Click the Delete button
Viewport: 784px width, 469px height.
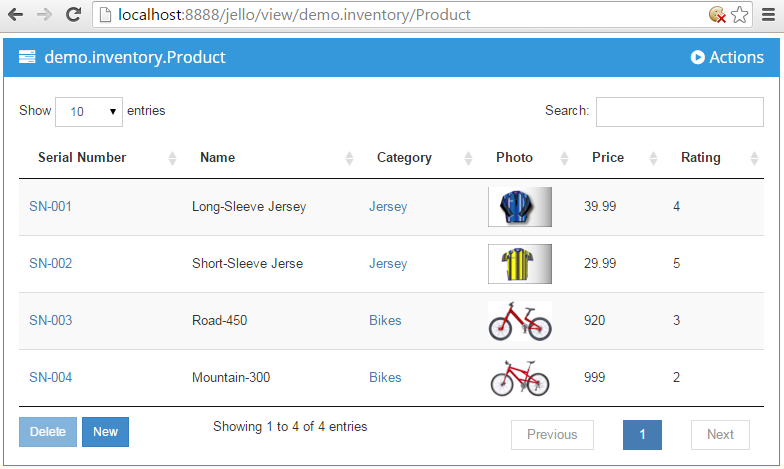coord(48,432)
